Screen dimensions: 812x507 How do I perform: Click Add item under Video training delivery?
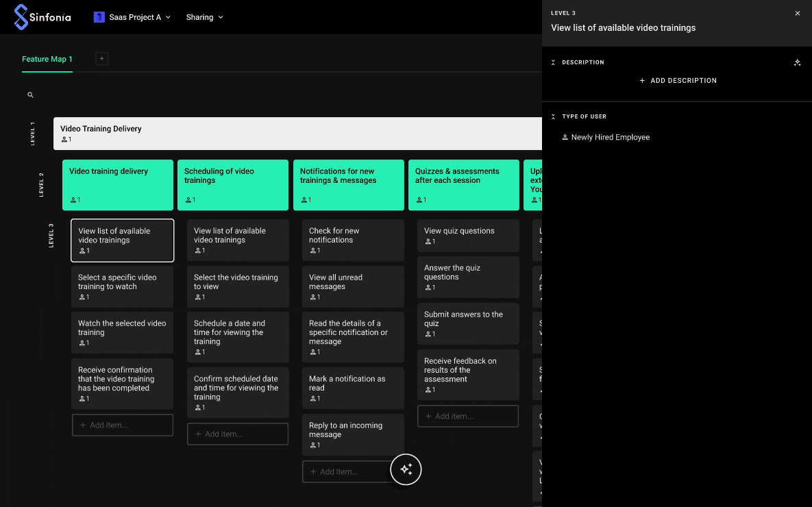pyautogui.click(x=122, y=425)
